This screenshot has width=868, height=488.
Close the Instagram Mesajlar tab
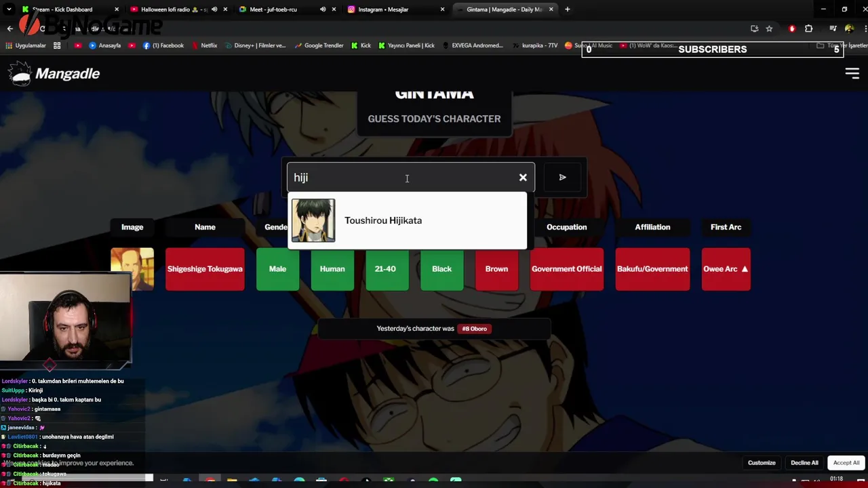click(x=443, y=9)
